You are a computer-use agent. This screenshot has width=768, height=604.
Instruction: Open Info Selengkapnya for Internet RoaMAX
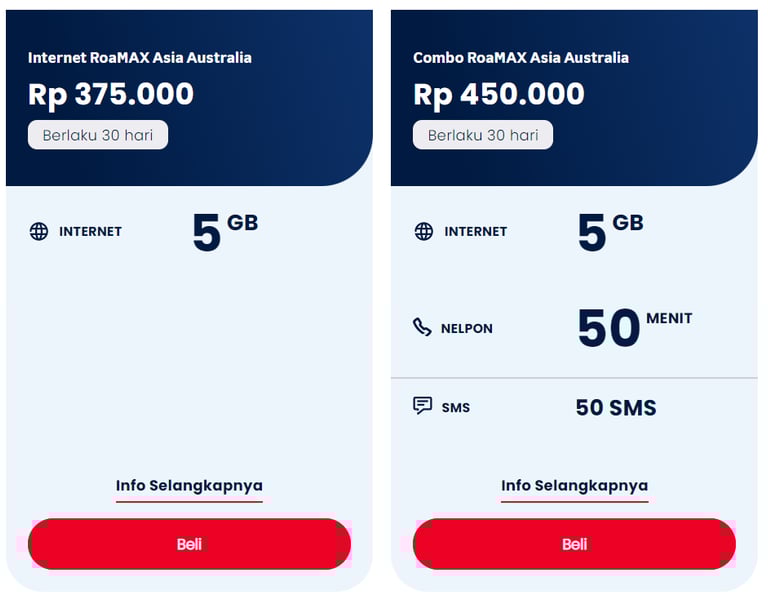tap(189, 486)
